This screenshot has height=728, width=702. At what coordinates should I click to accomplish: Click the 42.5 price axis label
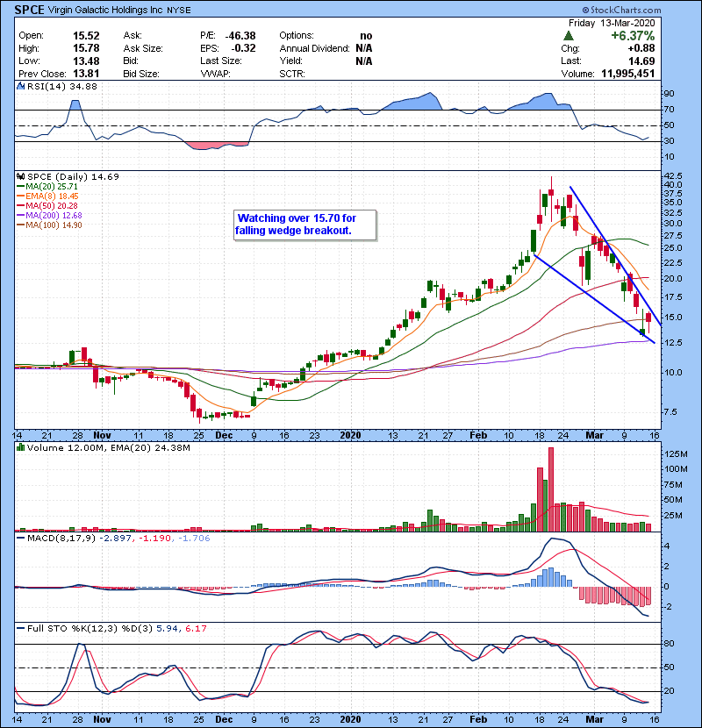tap(673, 176)
